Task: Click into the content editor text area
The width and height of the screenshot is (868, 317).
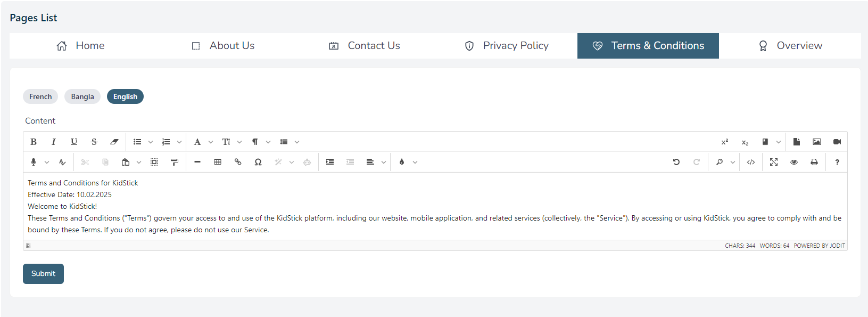Action: click(435, 206)
